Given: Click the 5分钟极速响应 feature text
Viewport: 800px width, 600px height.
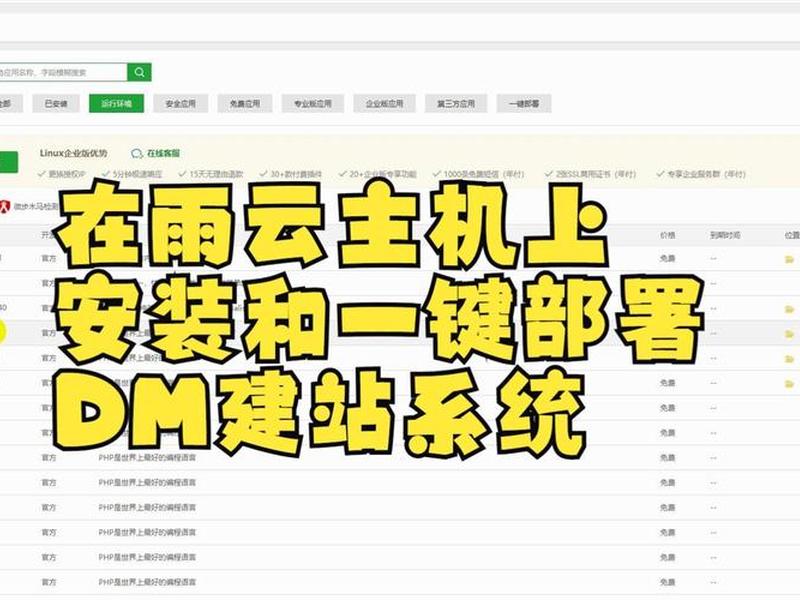Looking at the screenshot, I should tap(137, 174).
